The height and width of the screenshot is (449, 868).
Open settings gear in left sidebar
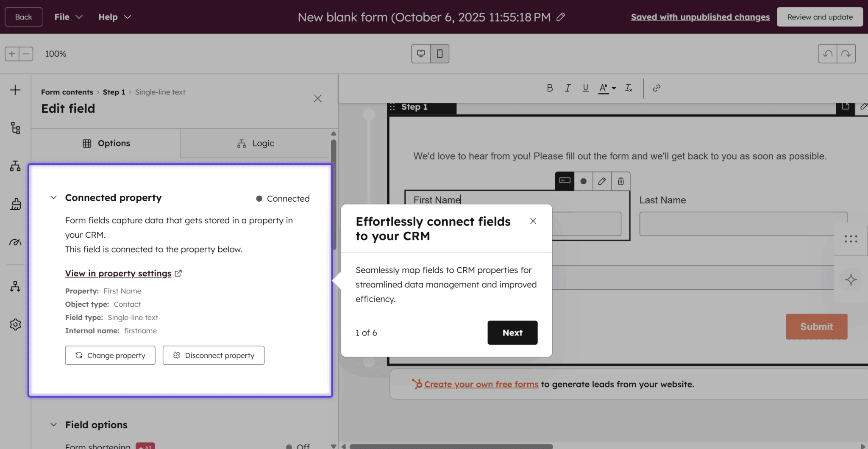point(15,324)
